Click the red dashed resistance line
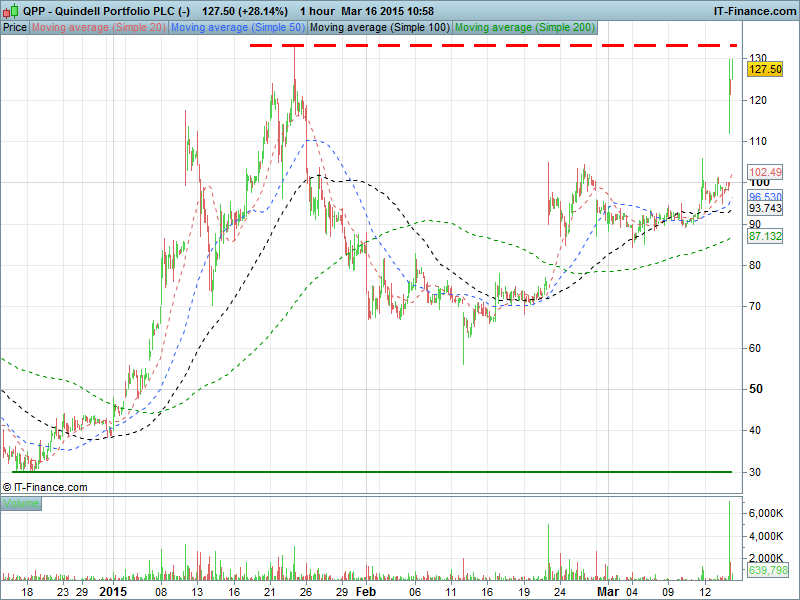This screenshot has height=600, width=800. click(x=490, y=46)
